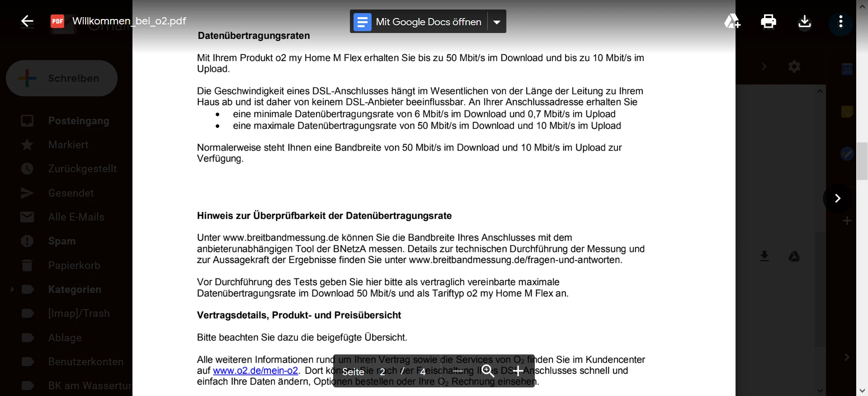Click the Alle E-Mails envelope icon
This screenshot has width=868, height=396.
click(27, 217)
